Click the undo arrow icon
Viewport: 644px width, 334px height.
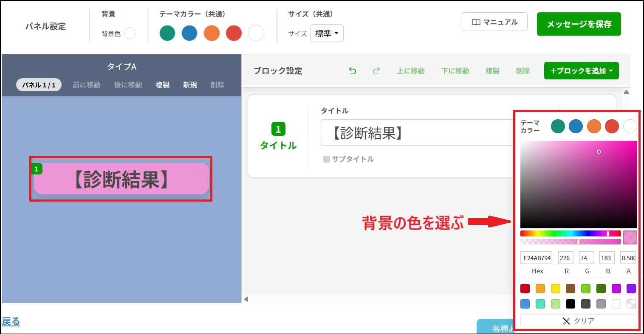pos(353,71)
